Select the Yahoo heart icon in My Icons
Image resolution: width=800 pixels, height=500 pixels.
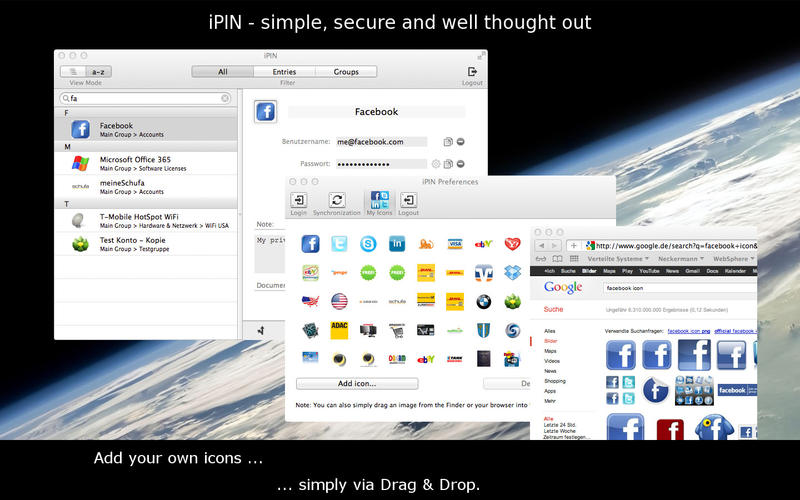(x=512, y=244)
